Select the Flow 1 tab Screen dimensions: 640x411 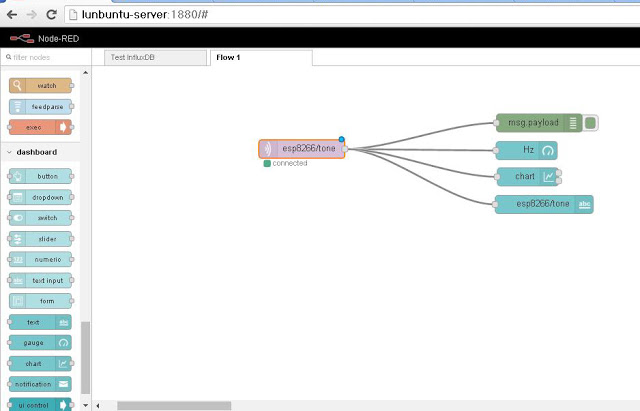(261, 58)
